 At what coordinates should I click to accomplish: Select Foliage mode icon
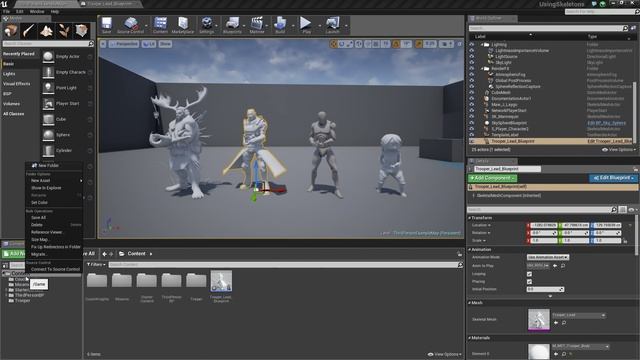click(x=64, y=31)
